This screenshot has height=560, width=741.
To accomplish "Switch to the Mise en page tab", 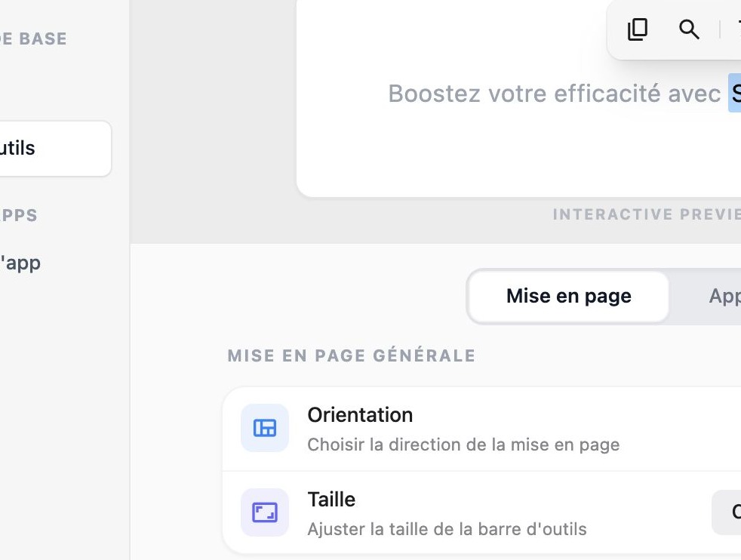I will tap(568, 297).
